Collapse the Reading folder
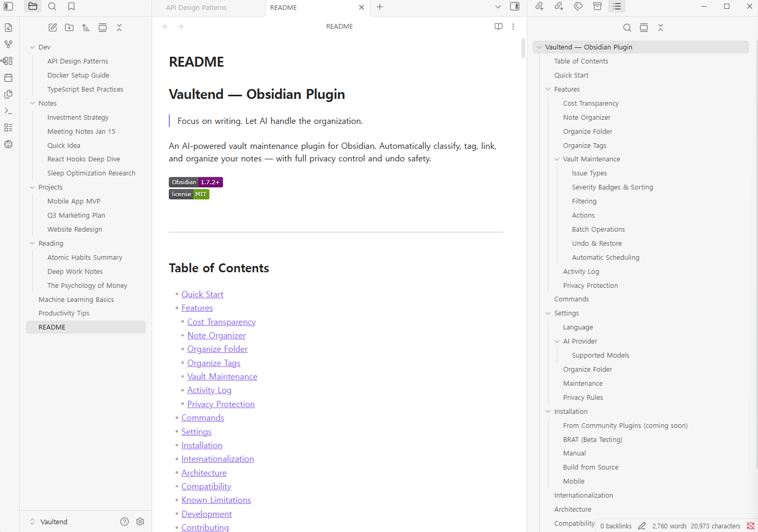Screen dimensions: 758x532 point(32,244)
